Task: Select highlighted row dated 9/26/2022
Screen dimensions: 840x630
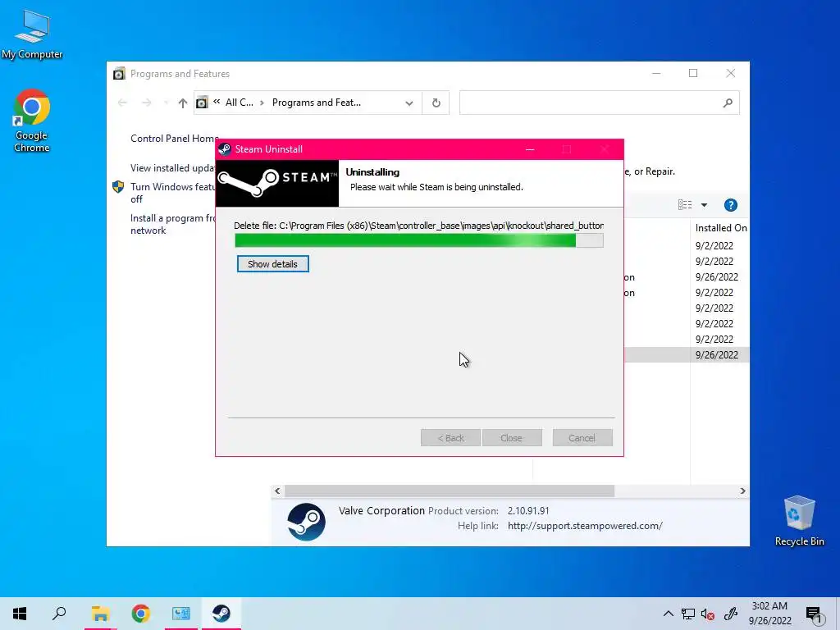Action: point(687,354)
